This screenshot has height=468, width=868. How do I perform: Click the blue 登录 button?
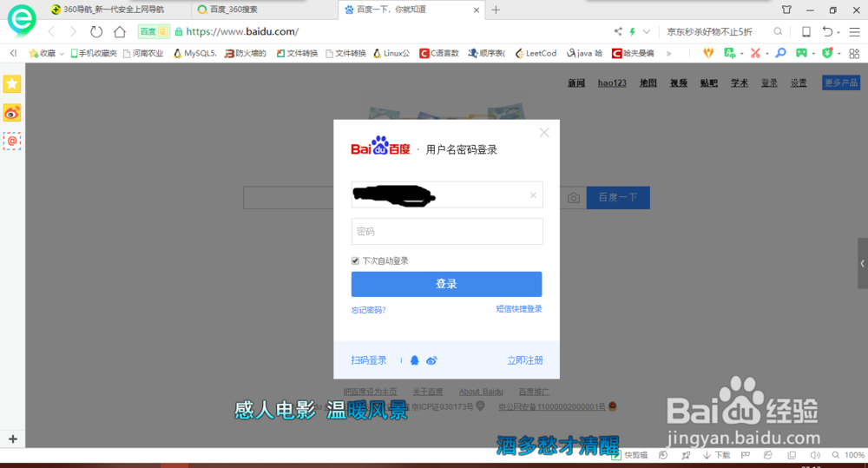pos(447,284)
